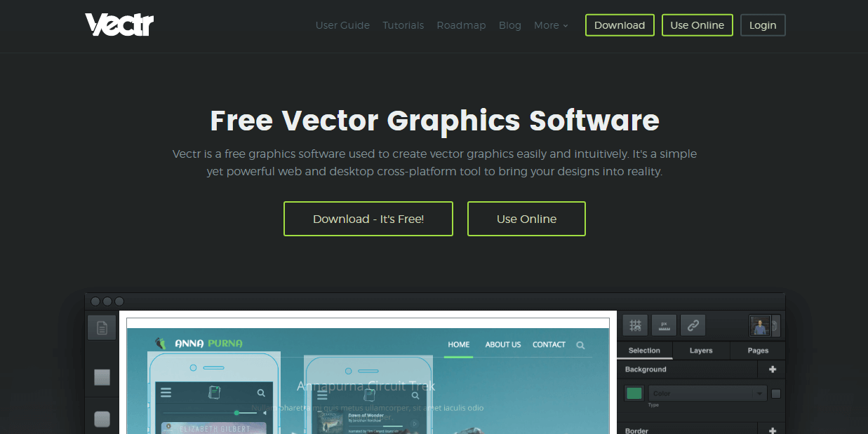Click the Login button in the header

(x=763, y=25)
